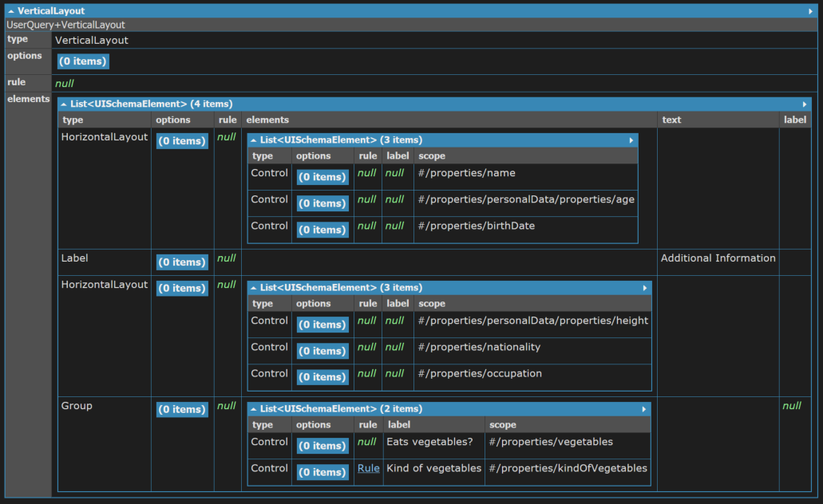Open (0 items) for the birthDate control

[322, 230]
